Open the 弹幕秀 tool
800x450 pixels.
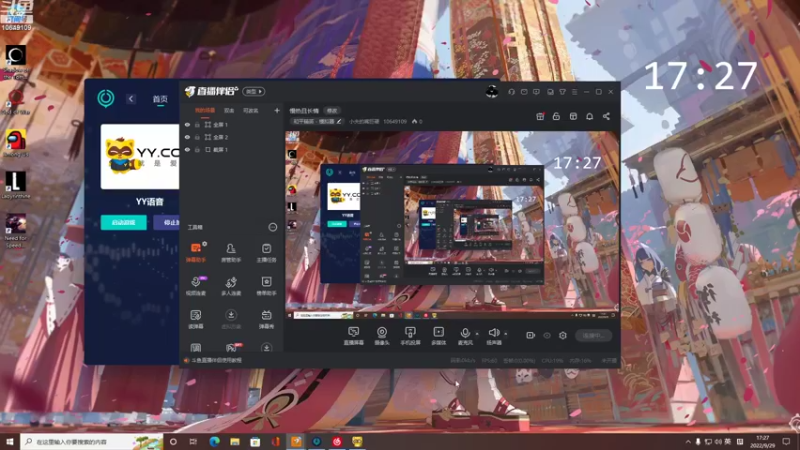click(266, 319)
